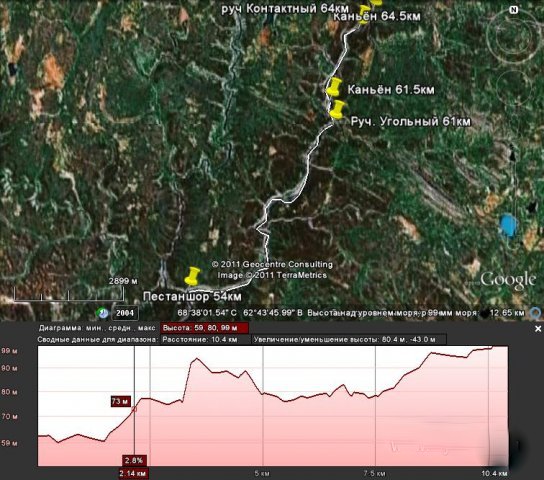Click the Расстояние 10.4 км summary
The width and height of the screenshot is (544, 480).
pos(200,339)
